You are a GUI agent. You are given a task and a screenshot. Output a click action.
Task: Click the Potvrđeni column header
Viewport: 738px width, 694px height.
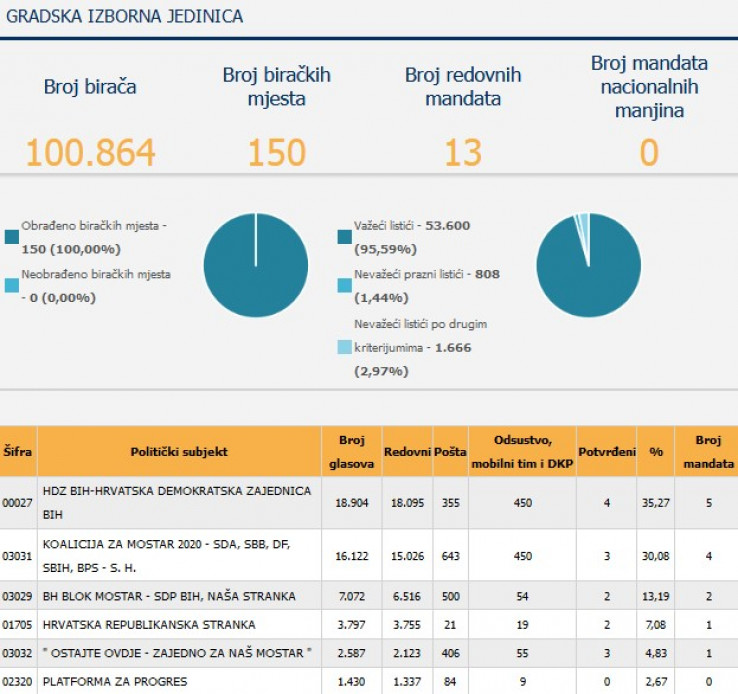point(607,451)
